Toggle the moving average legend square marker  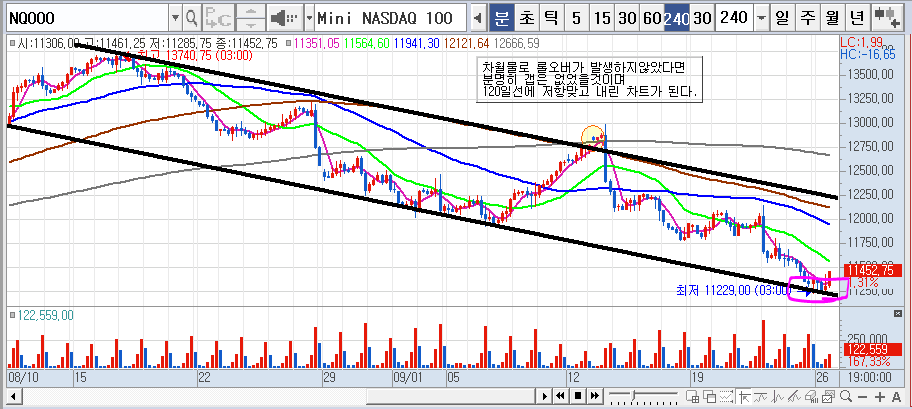click(288, 42)
